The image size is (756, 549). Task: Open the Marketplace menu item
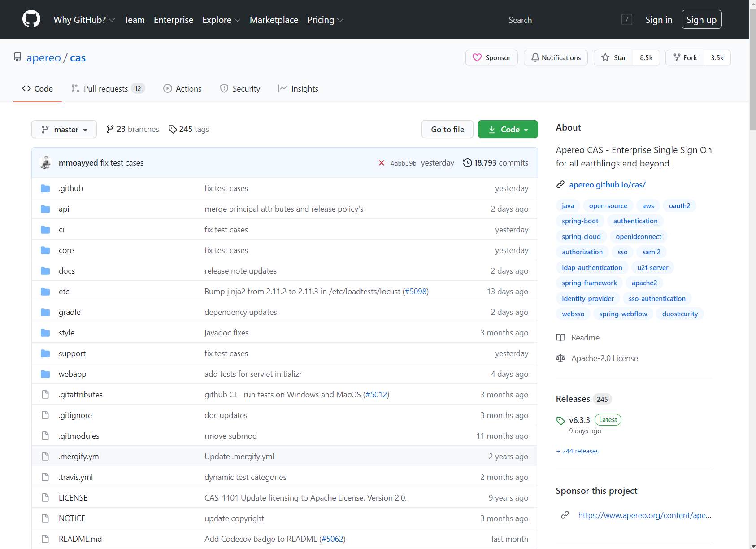(x=274, y=20)
